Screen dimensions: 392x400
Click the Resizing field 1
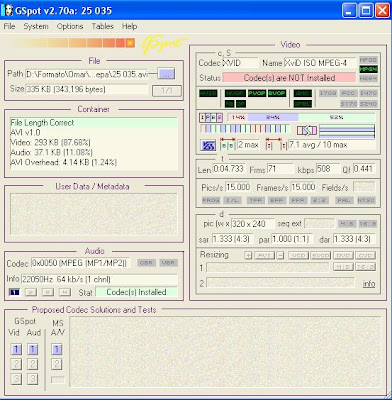pyautogui.click(x=267, y=267)
